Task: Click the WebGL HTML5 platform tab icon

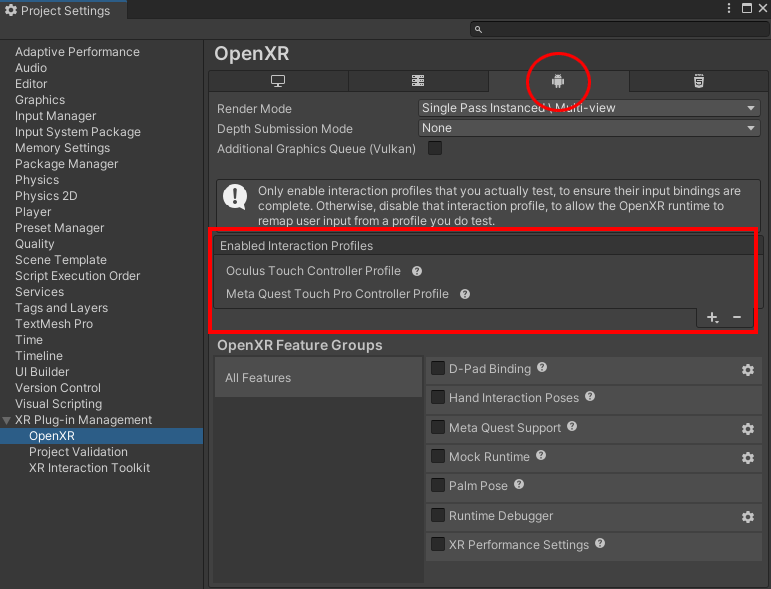Action: pyautogui.click(x=698, y=81)
